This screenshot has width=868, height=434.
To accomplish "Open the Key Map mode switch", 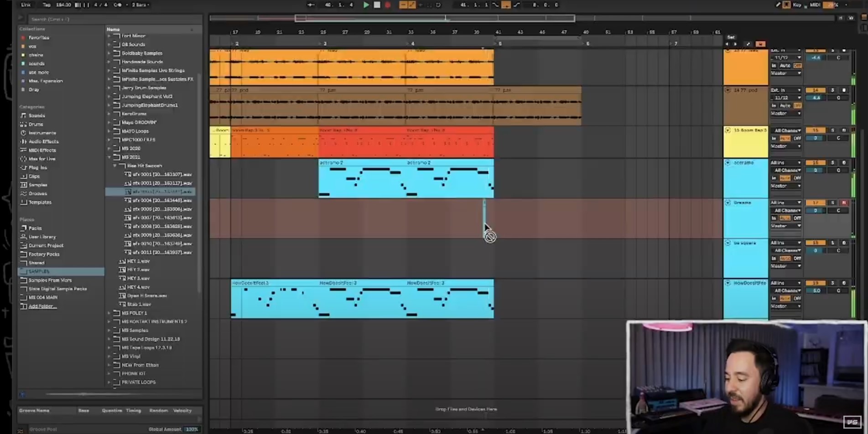I will (x=797, y=5).
